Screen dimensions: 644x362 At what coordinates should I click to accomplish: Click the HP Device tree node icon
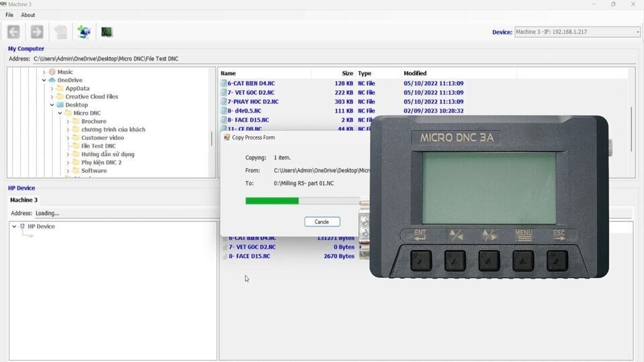coord(22,227)
